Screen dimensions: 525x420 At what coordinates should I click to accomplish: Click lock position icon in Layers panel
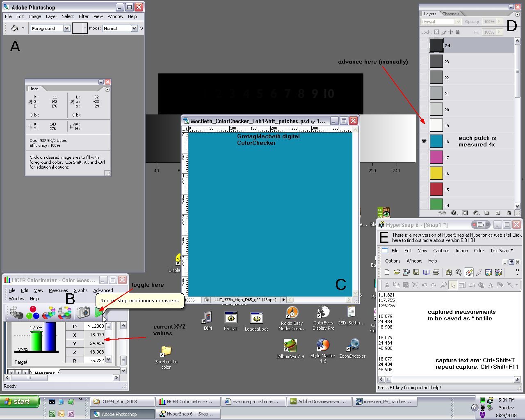[x=450, y=32]
